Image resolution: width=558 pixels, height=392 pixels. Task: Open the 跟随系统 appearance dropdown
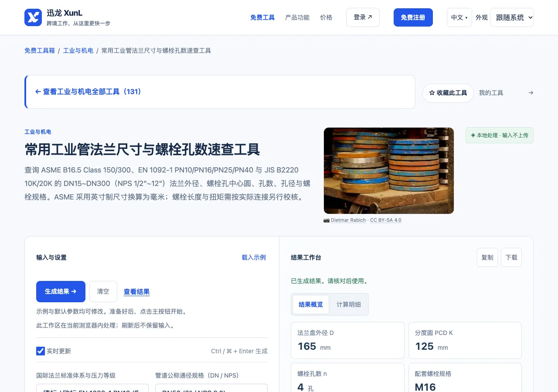511,17
